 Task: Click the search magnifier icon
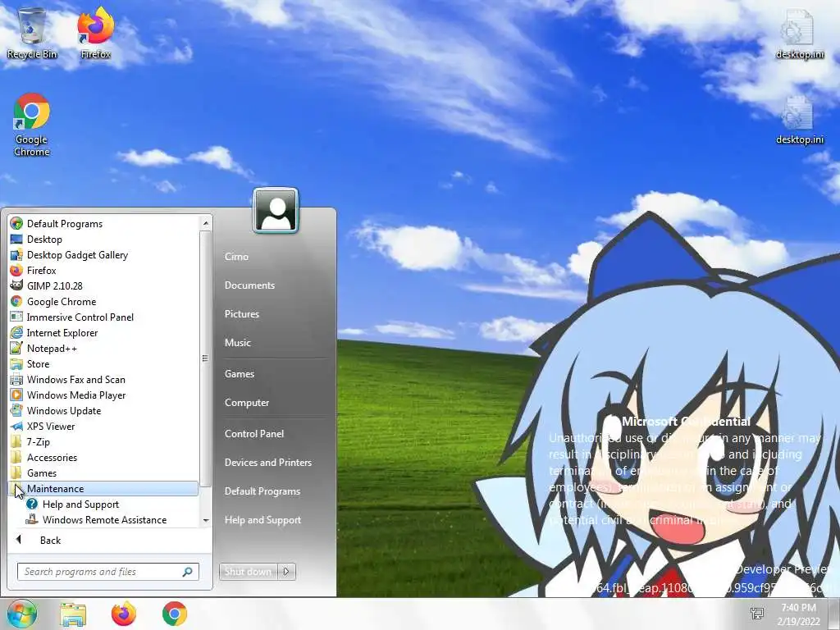pos(188,572)
